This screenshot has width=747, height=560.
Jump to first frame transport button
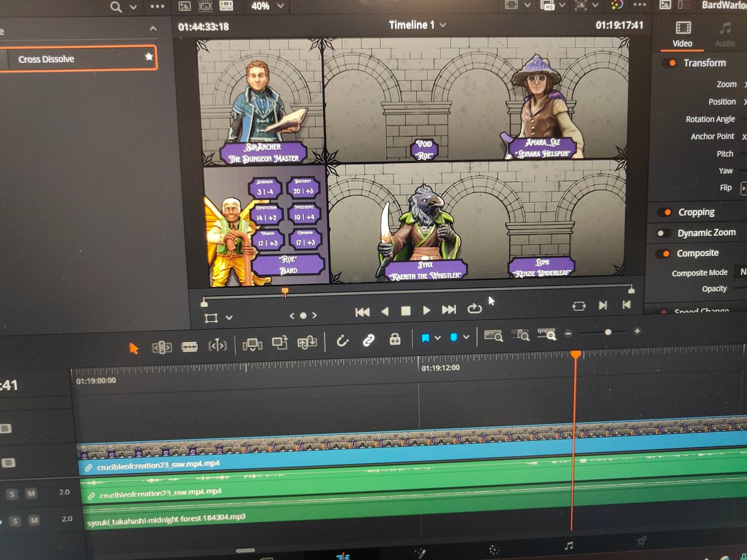[x=362, y=312]
